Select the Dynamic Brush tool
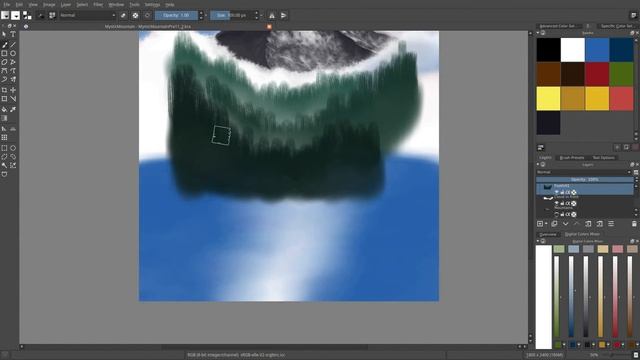 [x=4, y=80]
